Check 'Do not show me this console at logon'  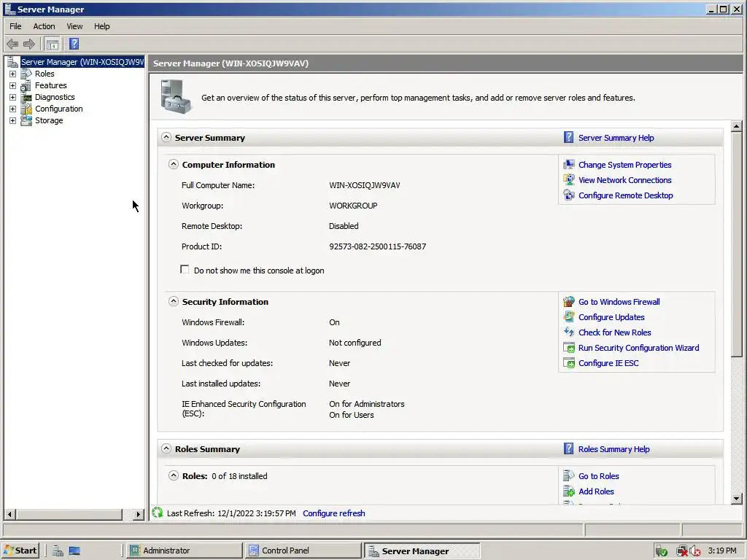click(185, 270)
